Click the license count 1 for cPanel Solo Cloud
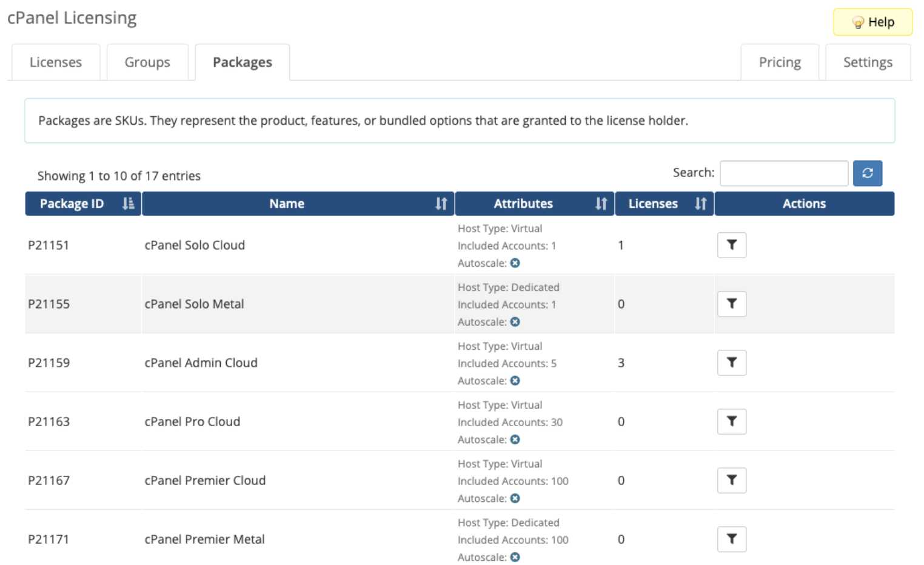Screen dimensions: 924x565 pos(621,245)
